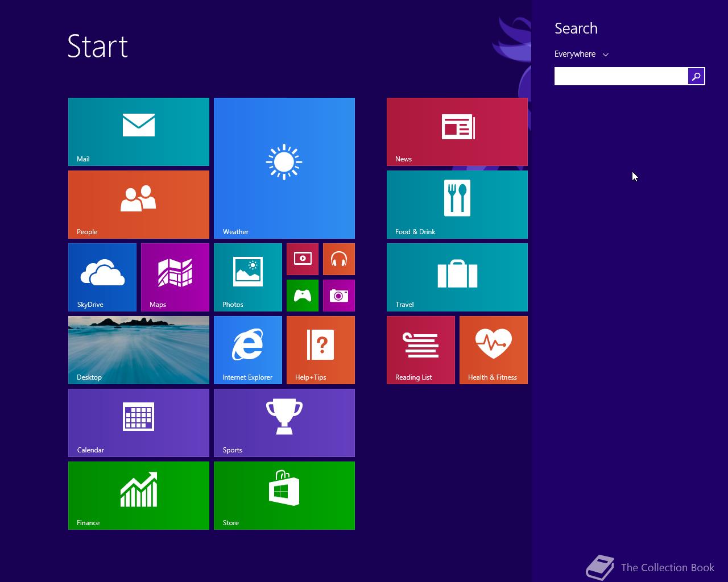728x582 pixels.
Task: Open the Calendar tile
Action: pyautogui.click(x=139, y=423)
